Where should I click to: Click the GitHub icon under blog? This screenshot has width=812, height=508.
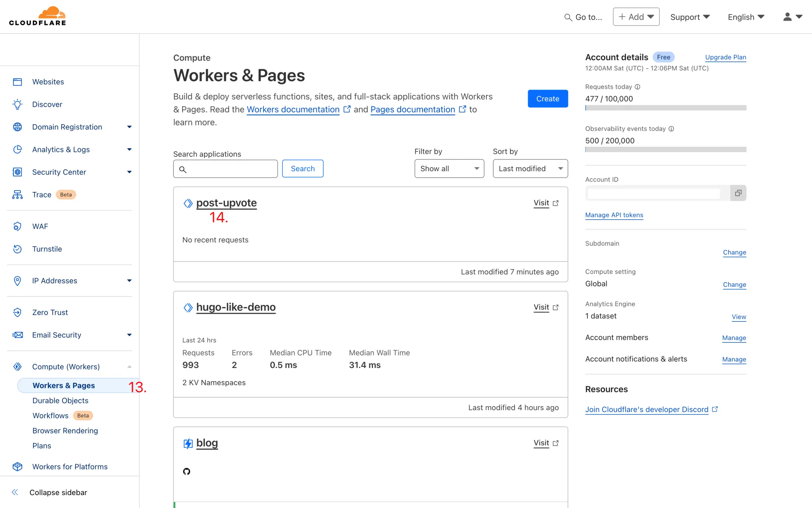pyautogui.click(x=186, y=471)
